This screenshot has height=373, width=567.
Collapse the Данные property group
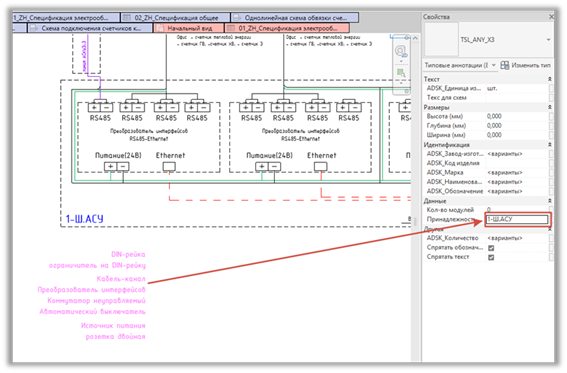pos(550,201)
